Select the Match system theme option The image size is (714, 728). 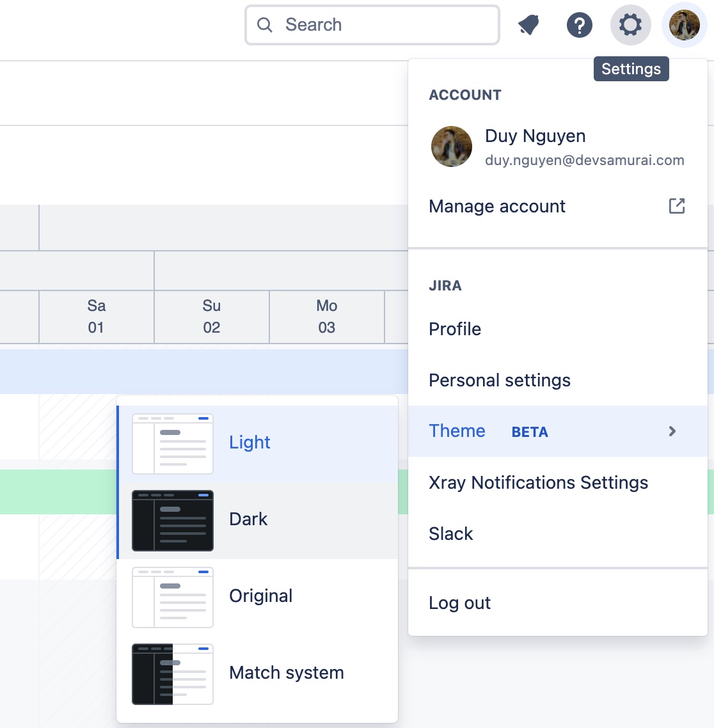pyautogui.click(x=258, y=674)
